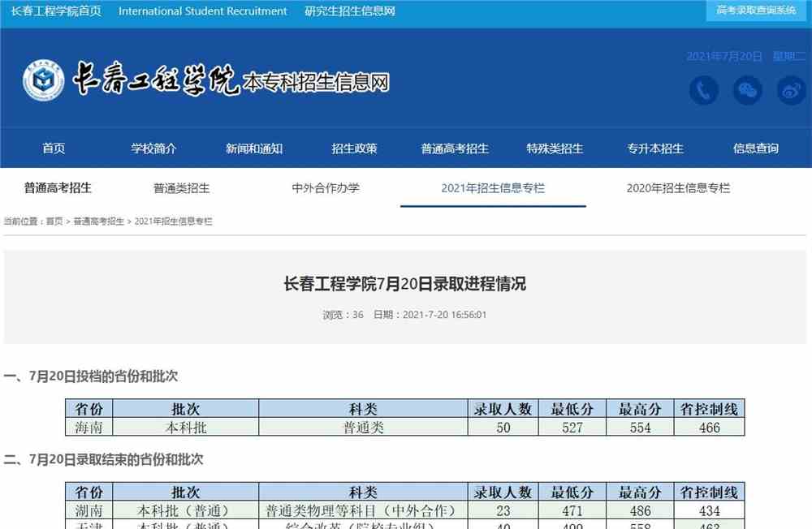Viewport: 812px width, 529px height.
Task: Click 普通类 cell in 海南 row
Action: click(x=364, y=428)
